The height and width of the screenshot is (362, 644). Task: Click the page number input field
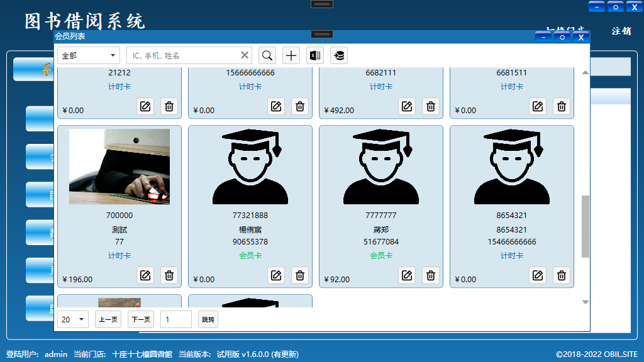click(x=176, y=319)
